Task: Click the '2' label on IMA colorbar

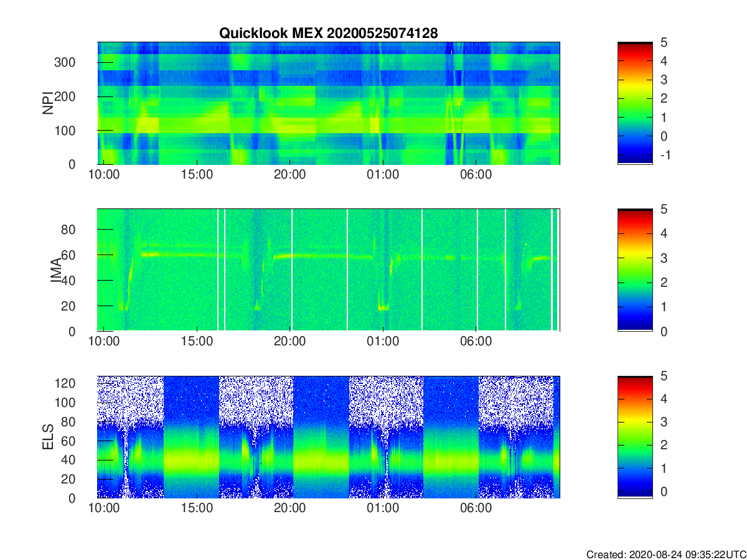Action: (663, 282)
